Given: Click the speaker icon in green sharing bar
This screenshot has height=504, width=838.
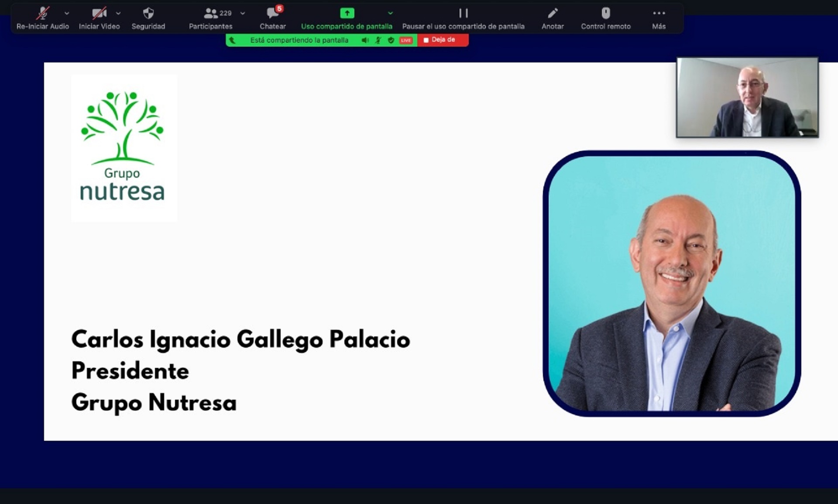Looking at the screenshot, I should tap(365, 40).
